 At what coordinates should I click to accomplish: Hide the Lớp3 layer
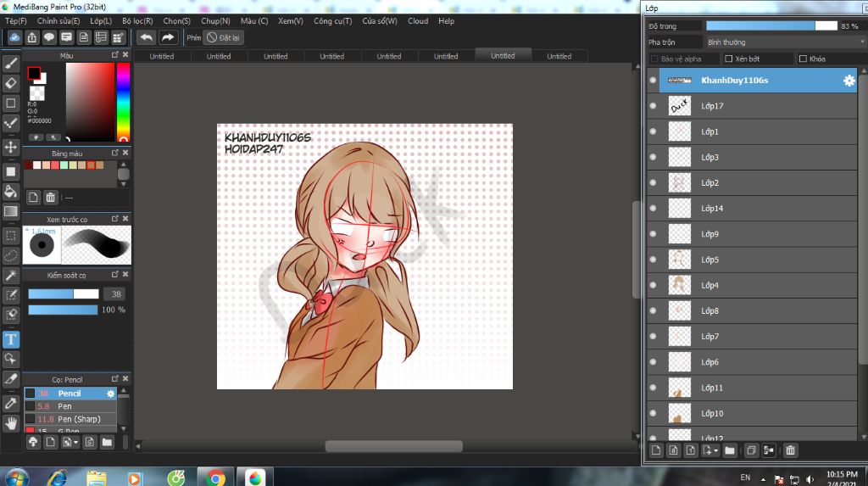click(654, 157)
